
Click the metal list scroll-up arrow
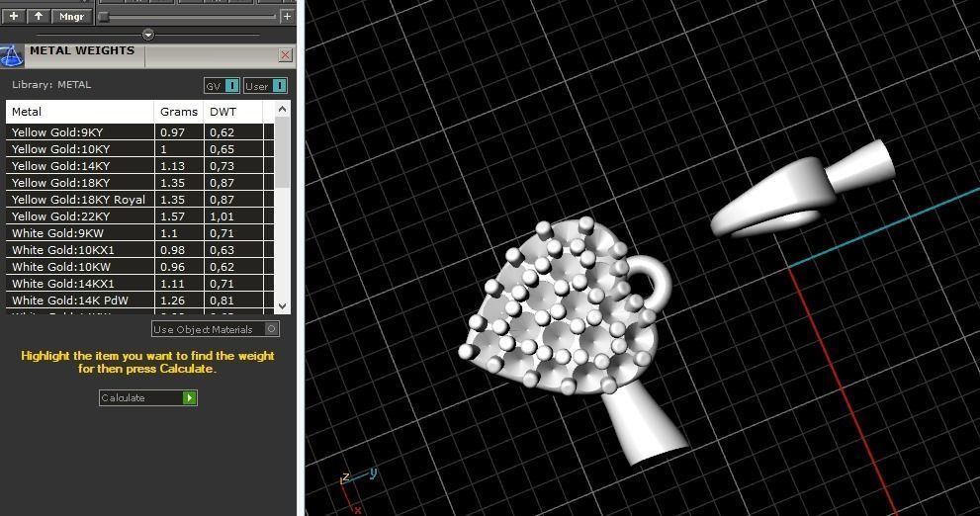283,110
